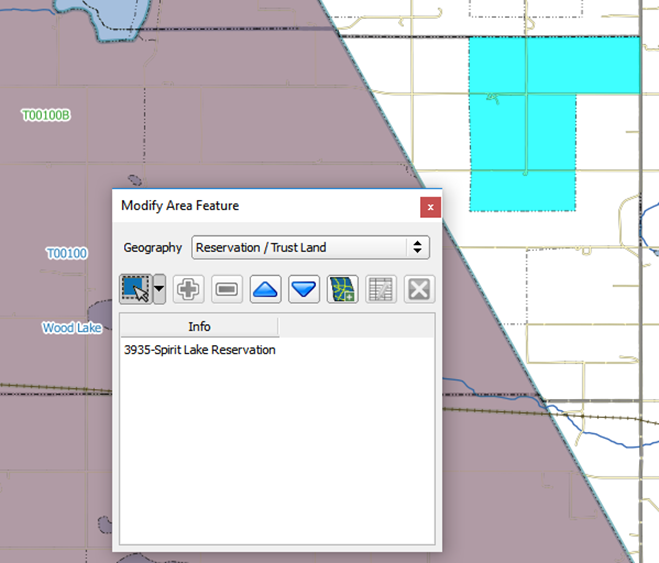Image resolution: width=659 pixels, height=563 pixels.
Task: Click the remove area minus icon
Action: [x=227, y=290]
